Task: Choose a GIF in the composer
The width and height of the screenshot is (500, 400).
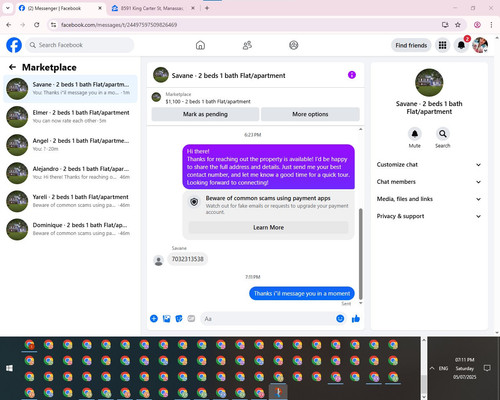Action: pyautogui.click(x=191, y=319)
